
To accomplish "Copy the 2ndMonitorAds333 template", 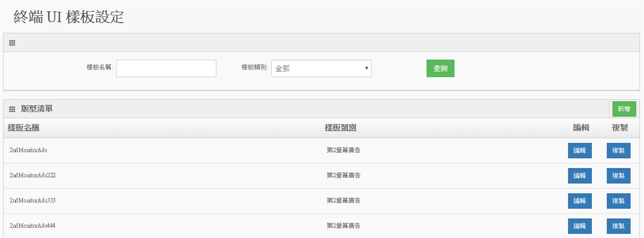I will [x=618, y=201].
